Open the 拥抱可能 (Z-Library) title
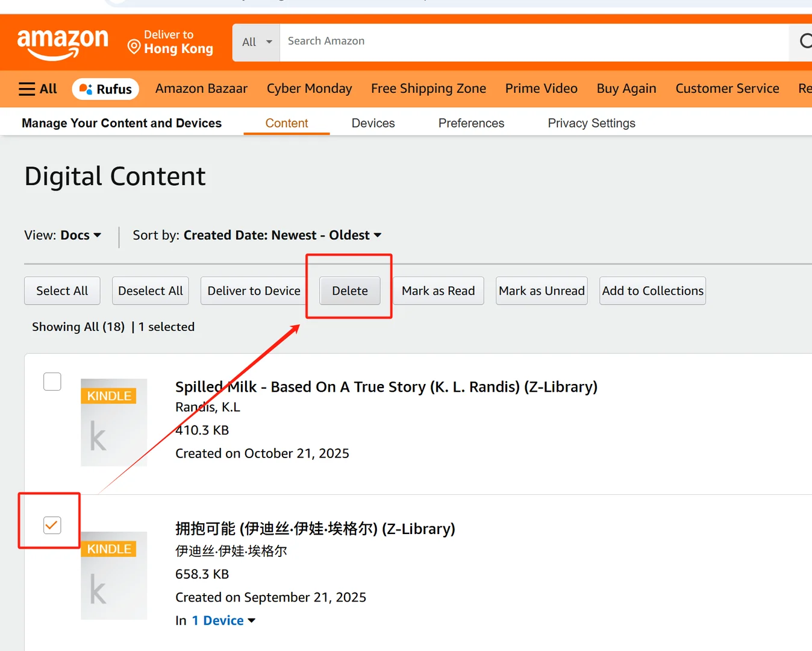 pos(315,529)
